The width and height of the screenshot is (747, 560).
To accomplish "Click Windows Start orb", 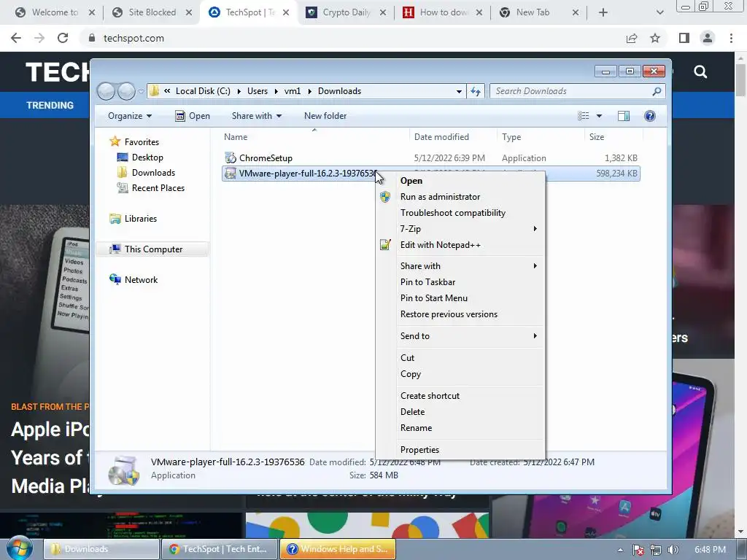I will click(x=20, y=548).
